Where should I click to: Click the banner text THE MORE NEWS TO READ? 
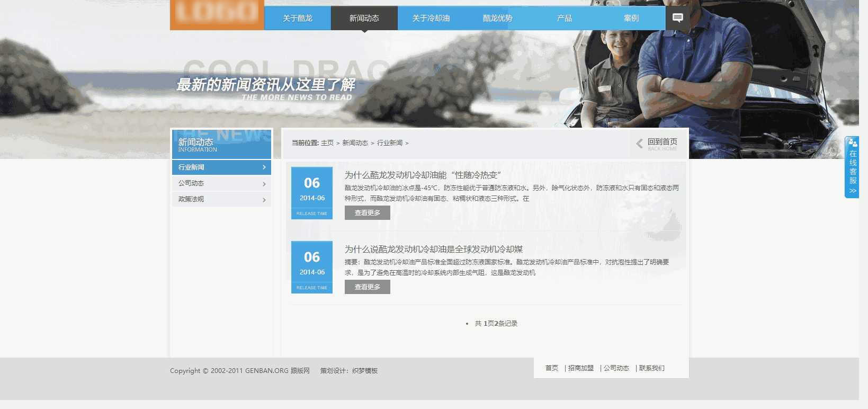pos(297,97)
